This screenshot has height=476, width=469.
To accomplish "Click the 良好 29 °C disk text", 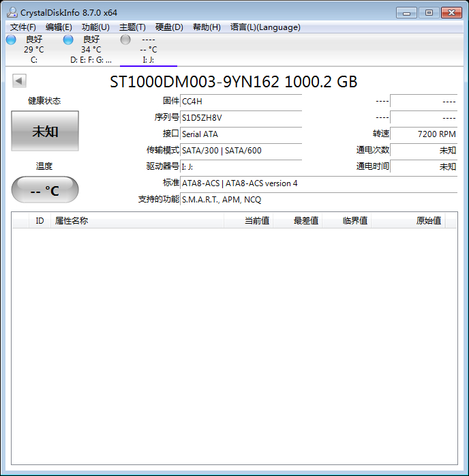I will pos(34,44).
